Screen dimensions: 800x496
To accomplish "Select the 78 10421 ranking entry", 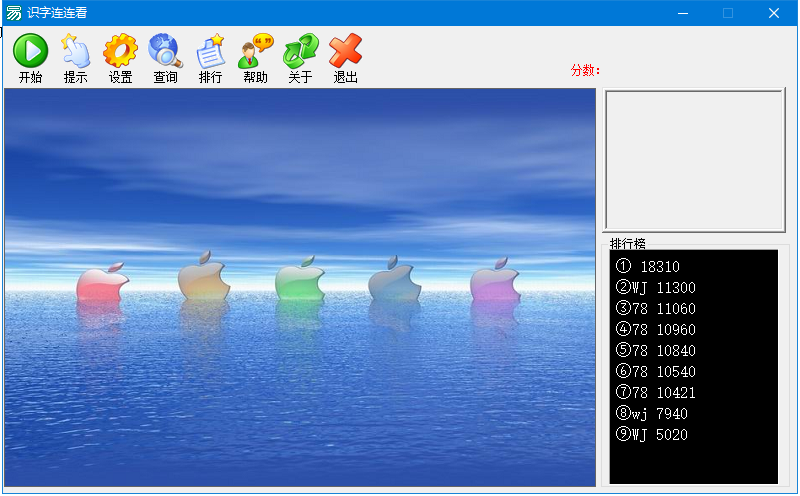I will coord(656,393).
